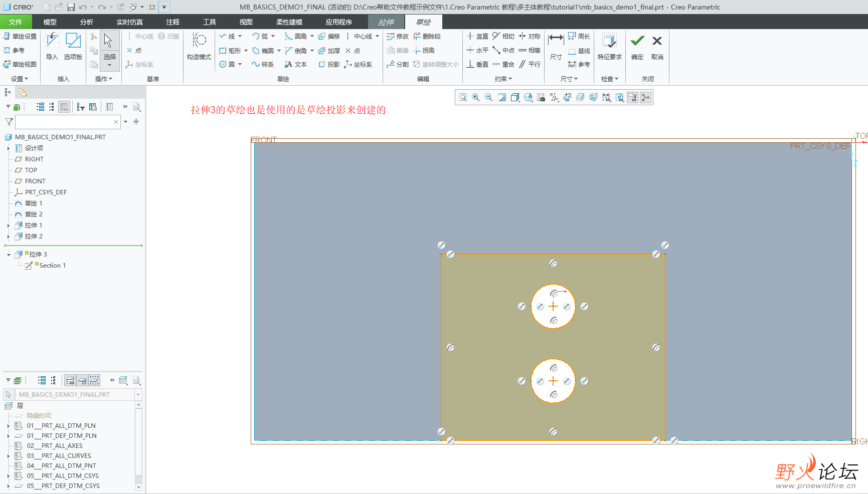Open the 线 (Line) dropdown arrow
The height and width of the screenshot is (494, 868).
pos(240,36)
